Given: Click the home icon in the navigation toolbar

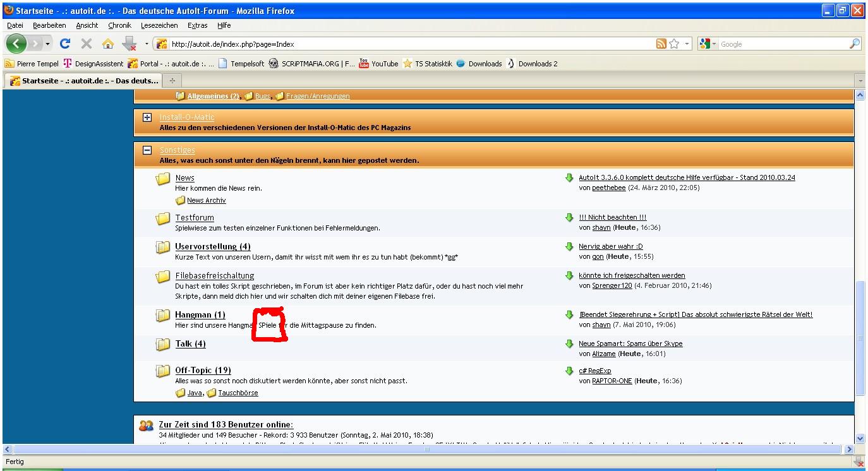Looking at the screenshot, I should click(108, 44).
